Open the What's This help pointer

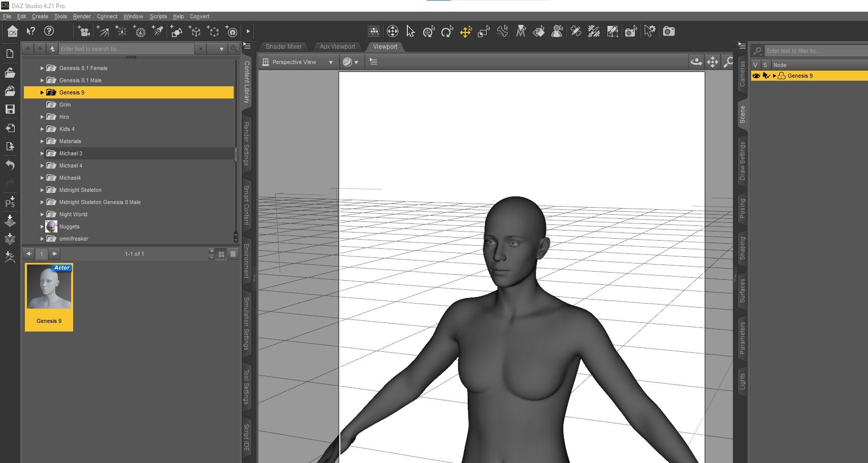click(31, 31)
